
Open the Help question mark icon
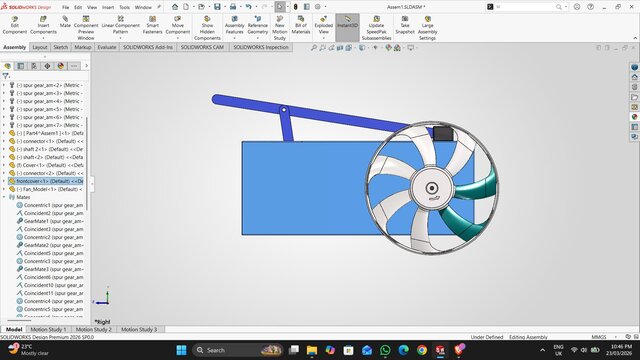[x=590, y=7]
